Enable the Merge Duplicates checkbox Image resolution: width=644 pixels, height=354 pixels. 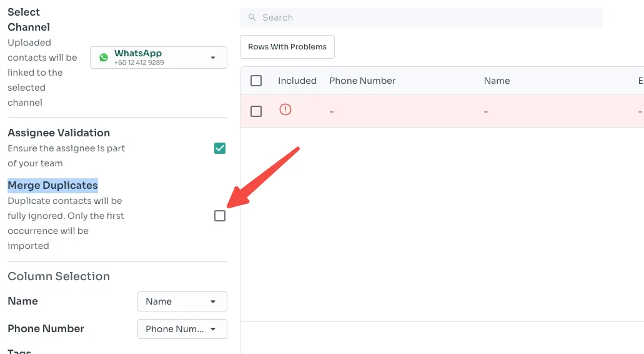tap(220, 216)
